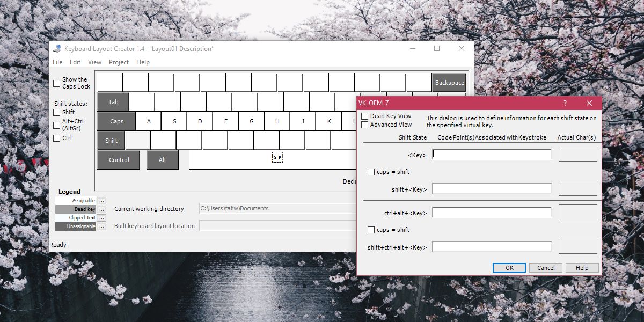
Task: Click the ellipsis next to Dead key legend
Action: point(101,209)
